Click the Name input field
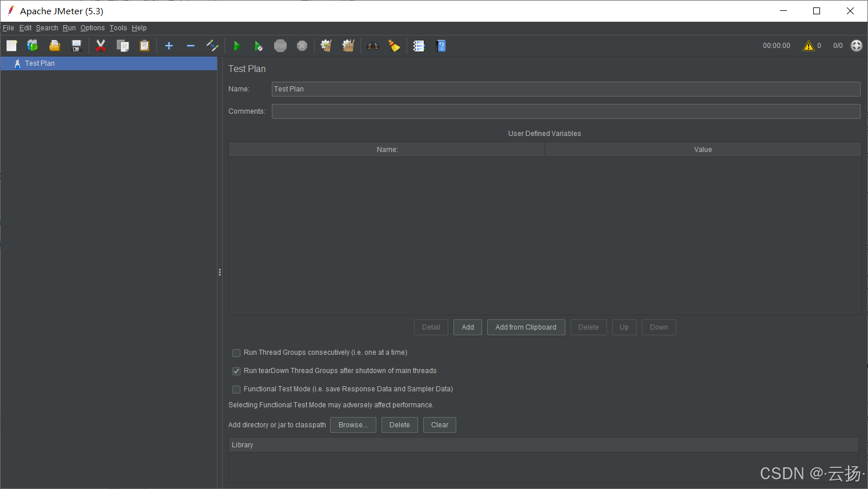The image size is (868, 489). [566, 89]
